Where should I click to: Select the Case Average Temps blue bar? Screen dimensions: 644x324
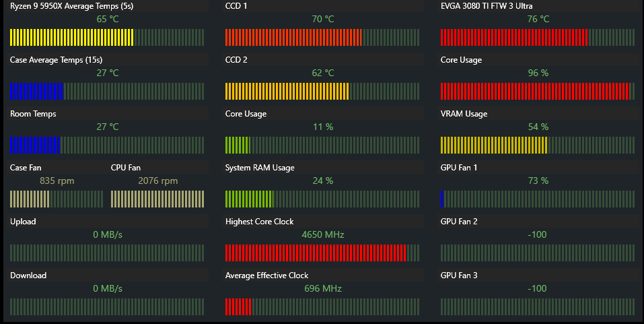click(107, 91)
